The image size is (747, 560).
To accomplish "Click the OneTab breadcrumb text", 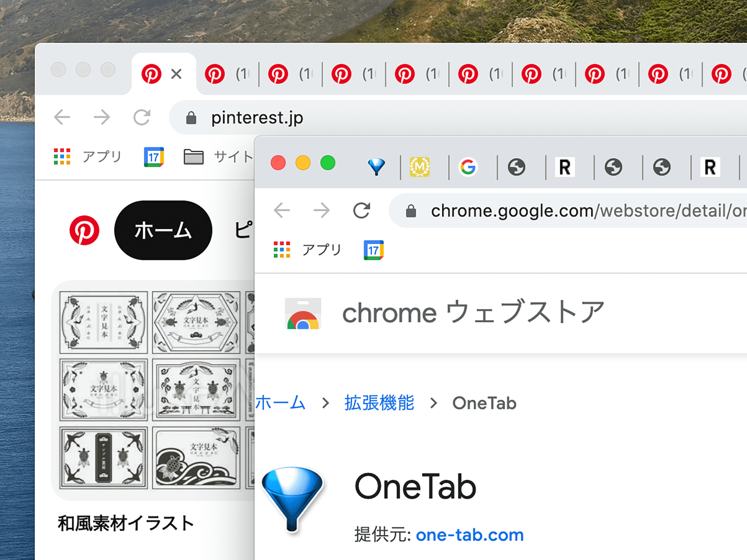I will tap(484, 403).
